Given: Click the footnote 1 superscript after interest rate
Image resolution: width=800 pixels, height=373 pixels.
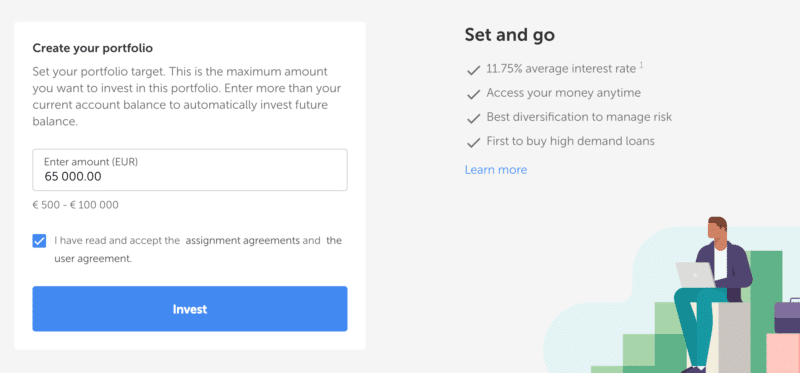Looking at the screenshot, I should click(641, 64).
